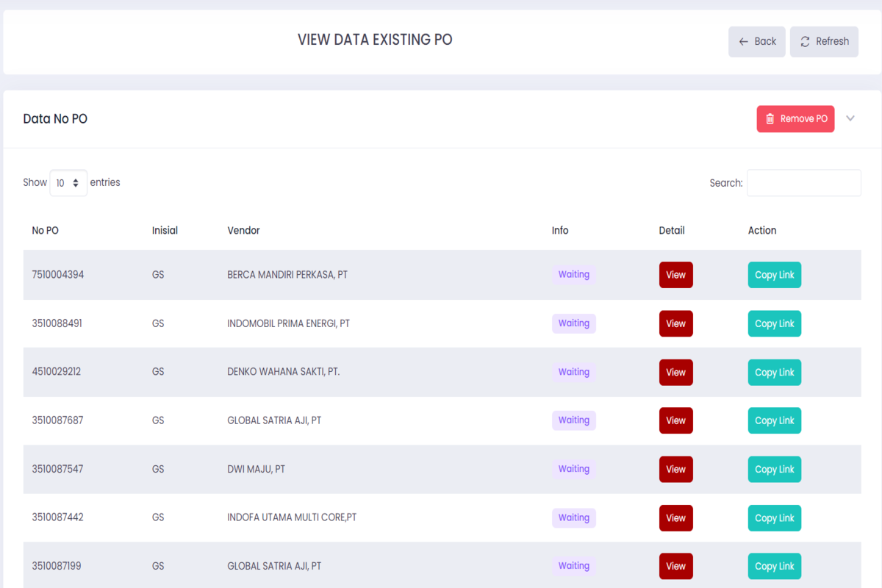Open the Show entries count dropdown
The width and height of the screenshot is (882, 588).
(68, 183)
